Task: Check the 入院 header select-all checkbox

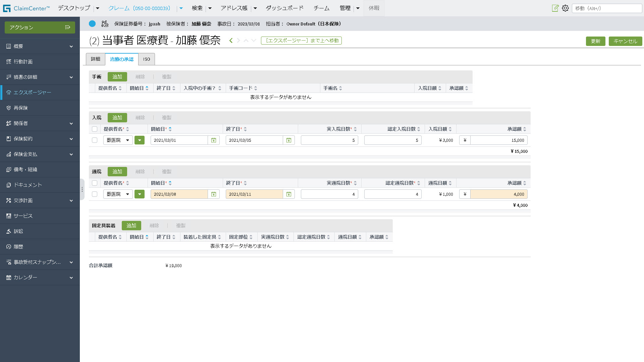Action: click(x=95, y=129)
